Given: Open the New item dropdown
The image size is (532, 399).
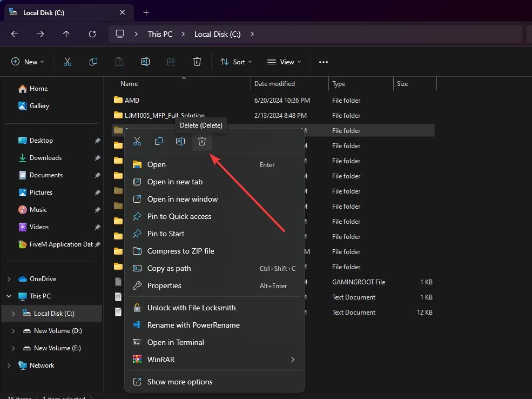Looking at the screenshot, I should (28, 62).
